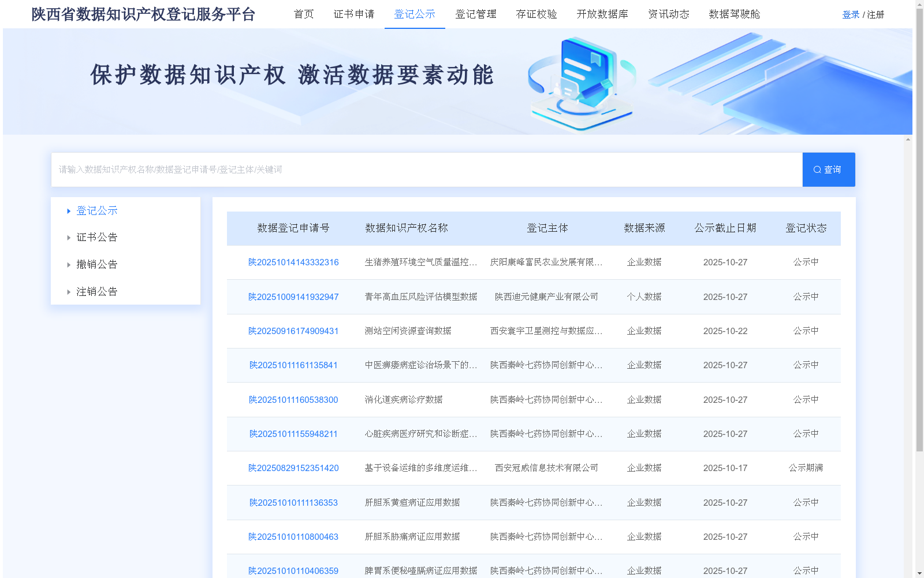924x578 pixels.
Task: Open the 首页 nav tab
Action: [x=304, y=14]
